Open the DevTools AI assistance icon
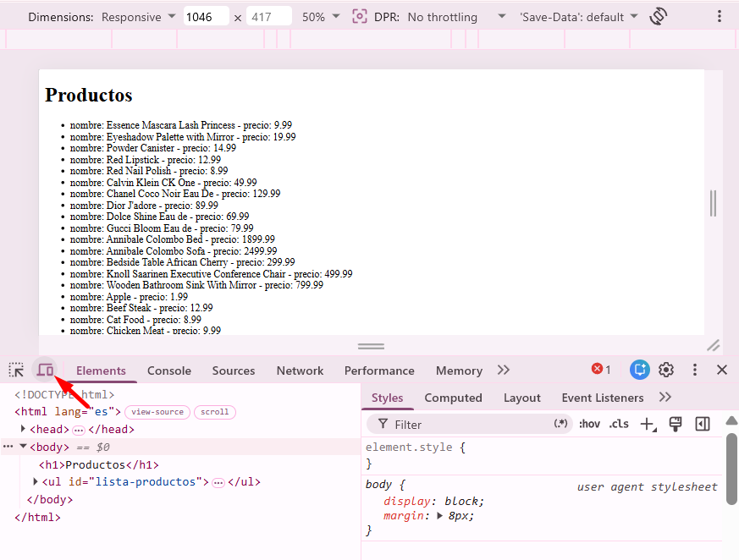 pyautogui.click(x=640, y=370)
